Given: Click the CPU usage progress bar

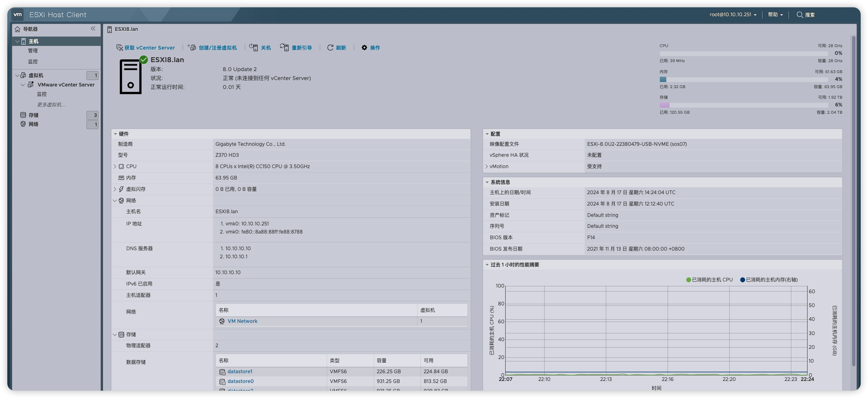Looking at the screenshot, I should coord(743,54).
